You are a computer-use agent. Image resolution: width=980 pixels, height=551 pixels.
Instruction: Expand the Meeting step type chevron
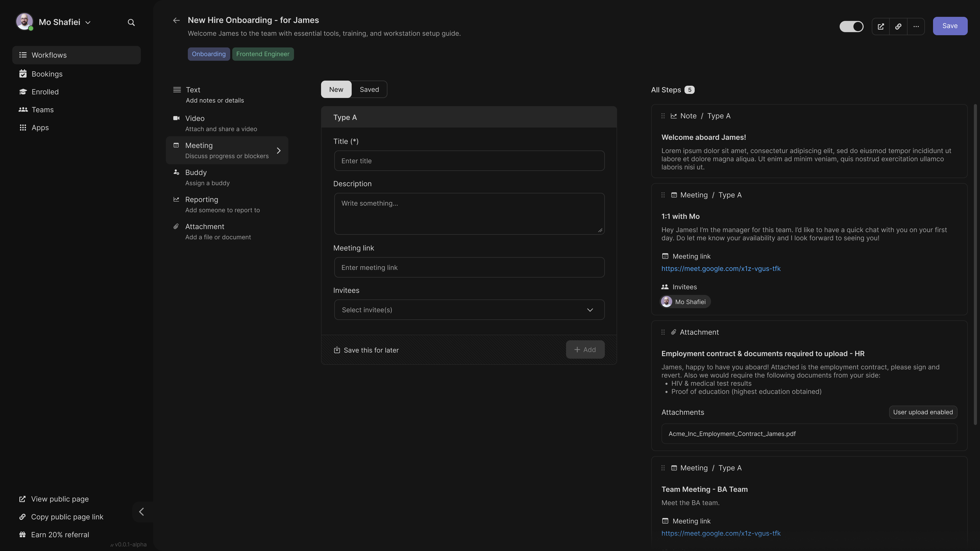point(279,151)
